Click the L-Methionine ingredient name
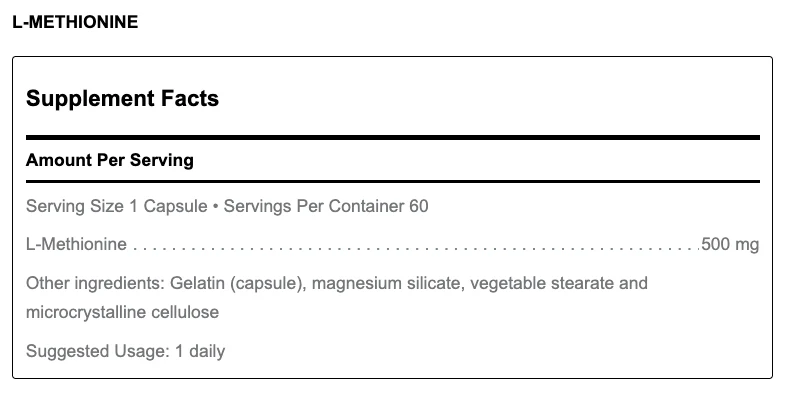The height and width of the screenshot is (397, 793). pos(76,244)
